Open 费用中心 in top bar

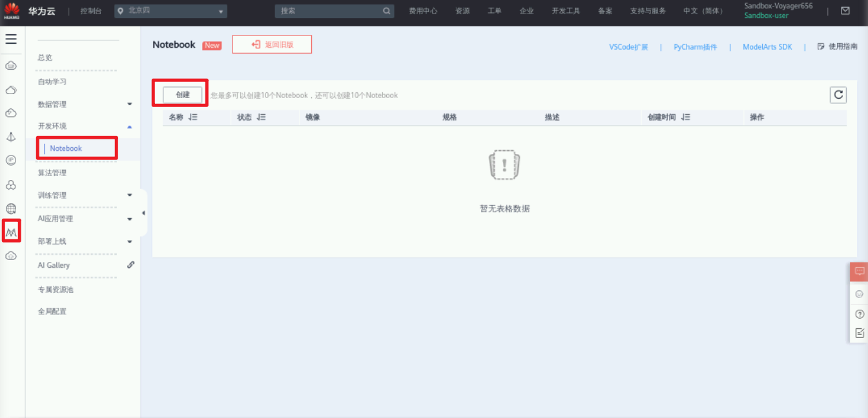[423, 11]
